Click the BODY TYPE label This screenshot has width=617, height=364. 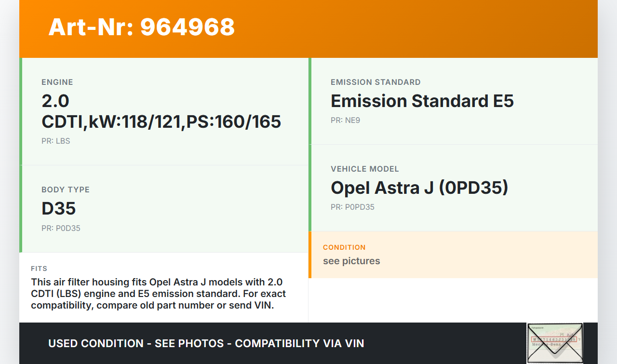[66, 190]
